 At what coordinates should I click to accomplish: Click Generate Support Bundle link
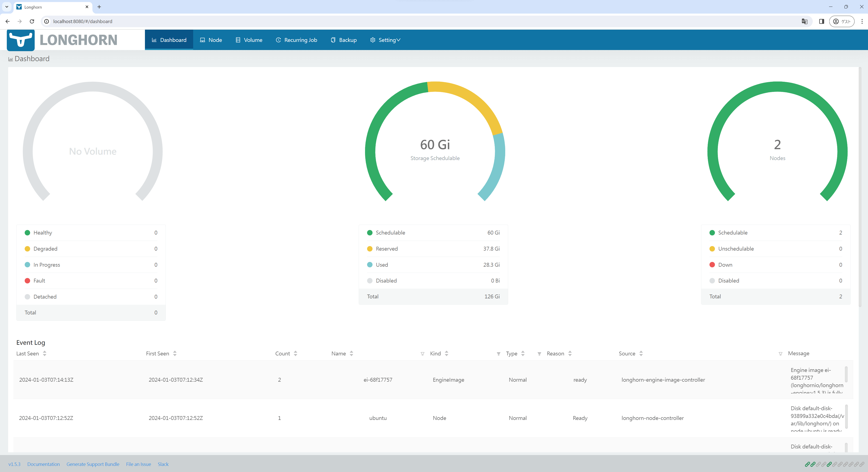click(x=93, y=464)
